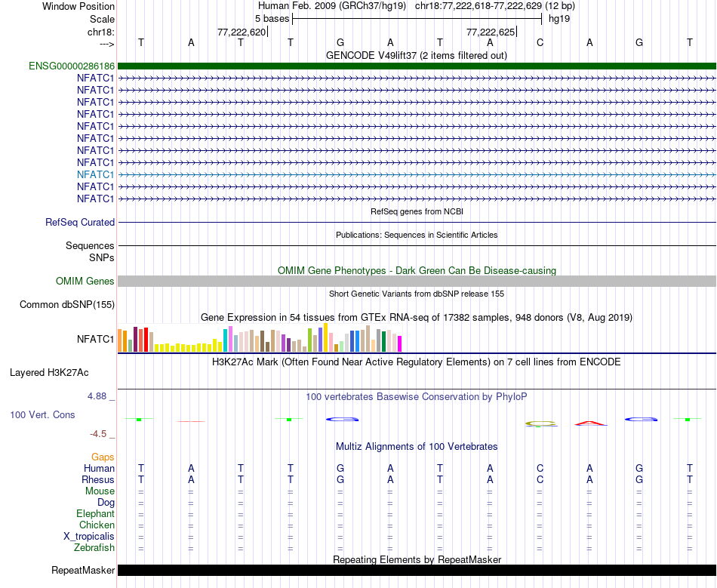717x588 pixels.
Task: Open the RefSeq genes from NCBI track title
Action: pos(417,211)
